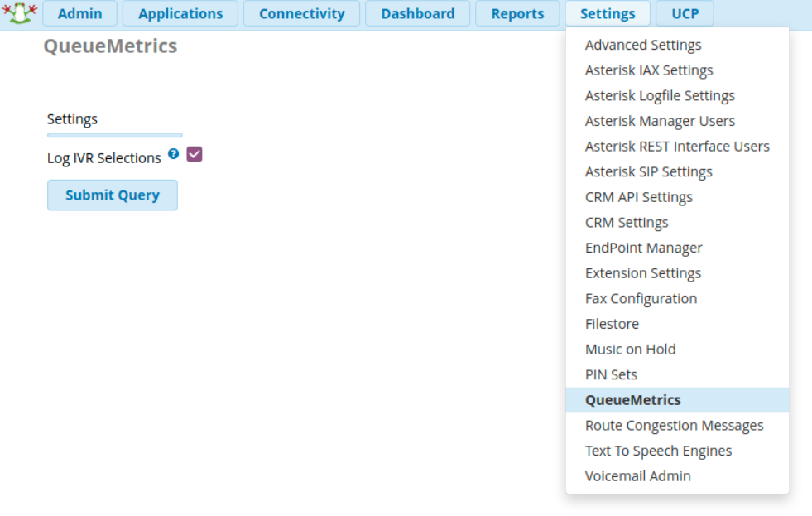This screenshot has height=516, width=812.
Task: Open Music on Hold settings
Action: tap(630, 349)
